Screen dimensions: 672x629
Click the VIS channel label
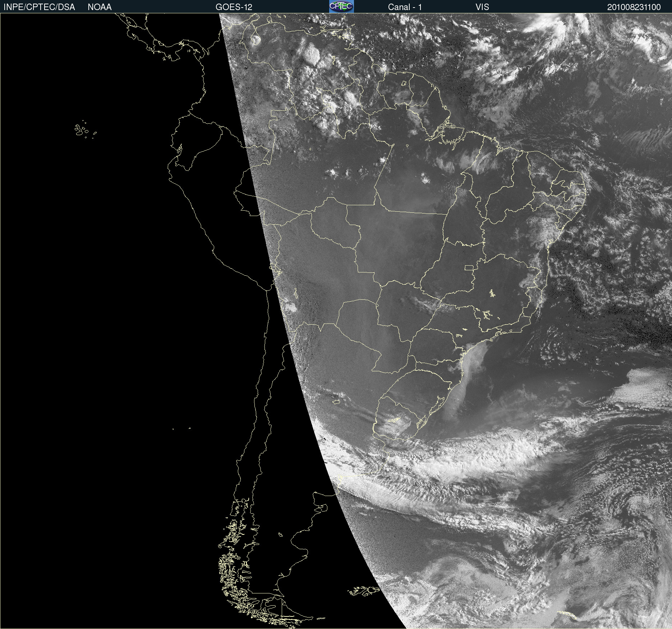point(482,7)
